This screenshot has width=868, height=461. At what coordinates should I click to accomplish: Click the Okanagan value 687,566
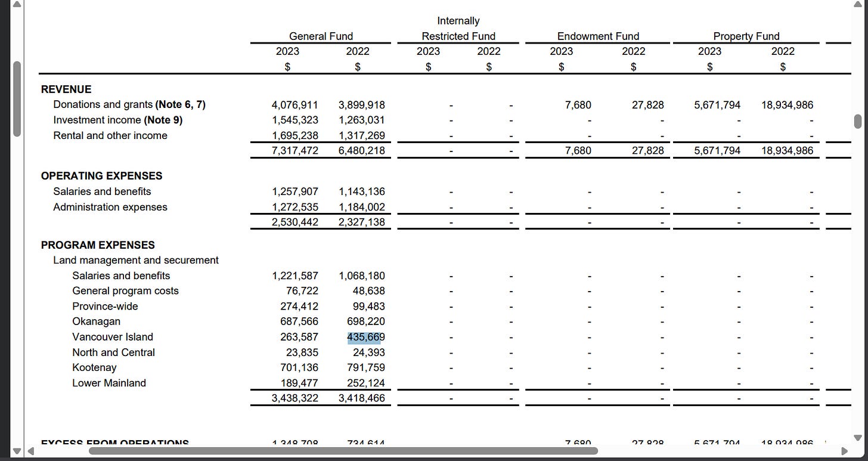pos(299,321)
